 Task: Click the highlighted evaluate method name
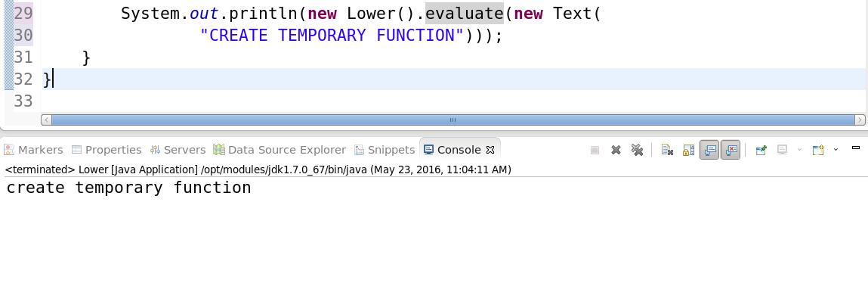coord(465,14)
